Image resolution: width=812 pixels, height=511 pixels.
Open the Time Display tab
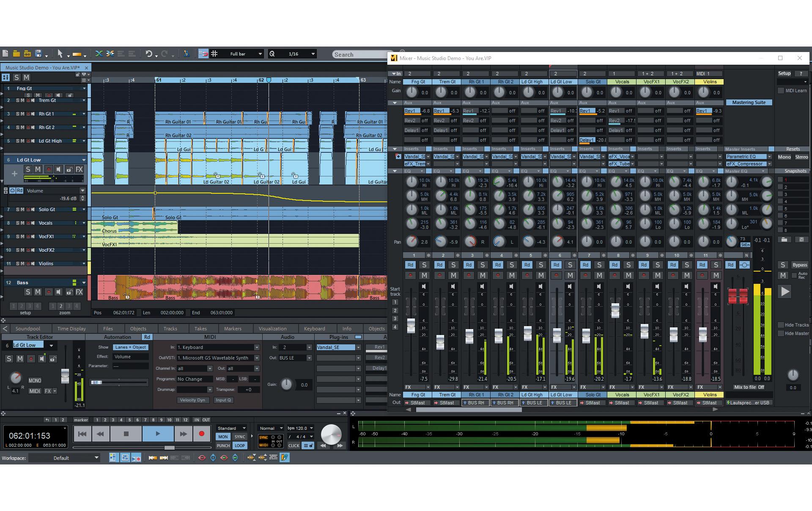pyautogui.click(x=71, y=329)
